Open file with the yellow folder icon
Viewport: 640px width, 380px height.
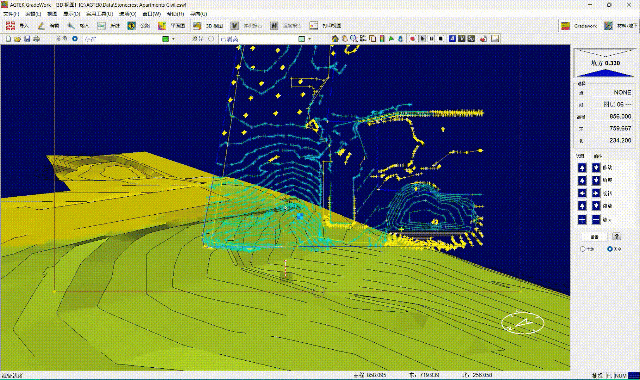coord(18,39)
